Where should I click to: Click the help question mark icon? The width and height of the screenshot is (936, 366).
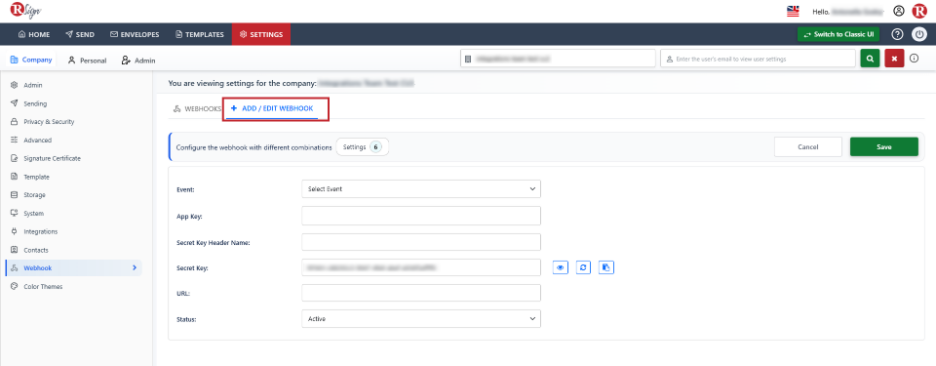click(897, 34)
